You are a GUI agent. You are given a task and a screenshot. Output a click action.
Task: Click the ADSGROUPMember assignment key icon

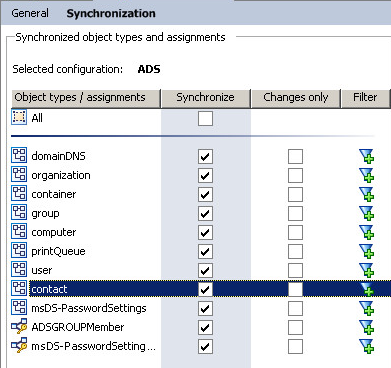[x=19, y=327]
